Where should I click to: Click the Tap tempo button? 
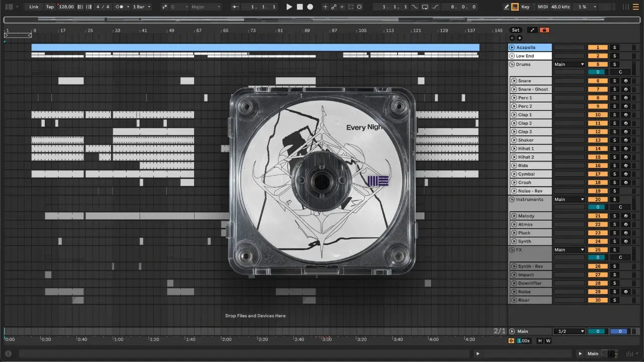coord(50,7)
